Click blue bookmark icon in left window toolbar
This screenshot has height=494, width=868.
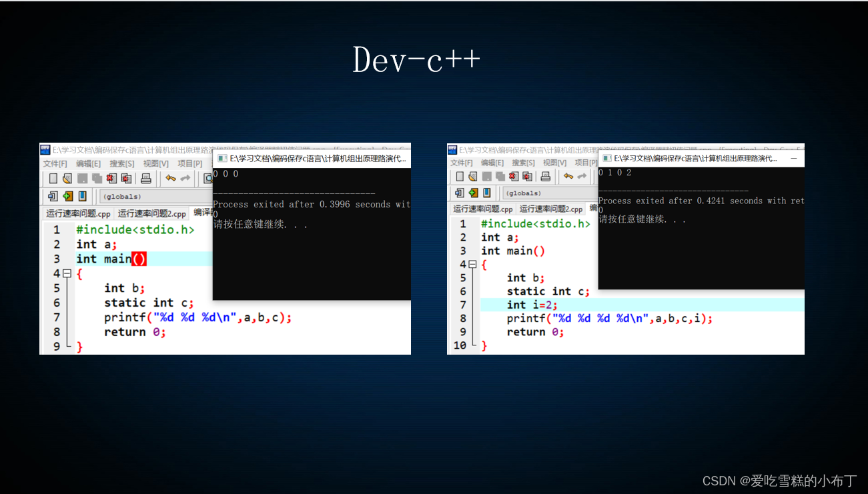pos(83,196)
